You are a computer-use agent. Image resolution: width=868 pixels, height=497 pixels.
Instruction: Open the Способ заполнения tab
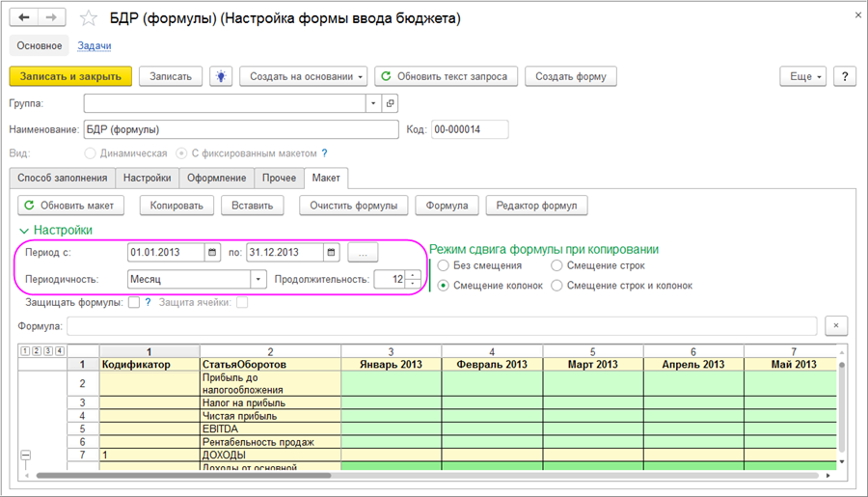point(63,178)
